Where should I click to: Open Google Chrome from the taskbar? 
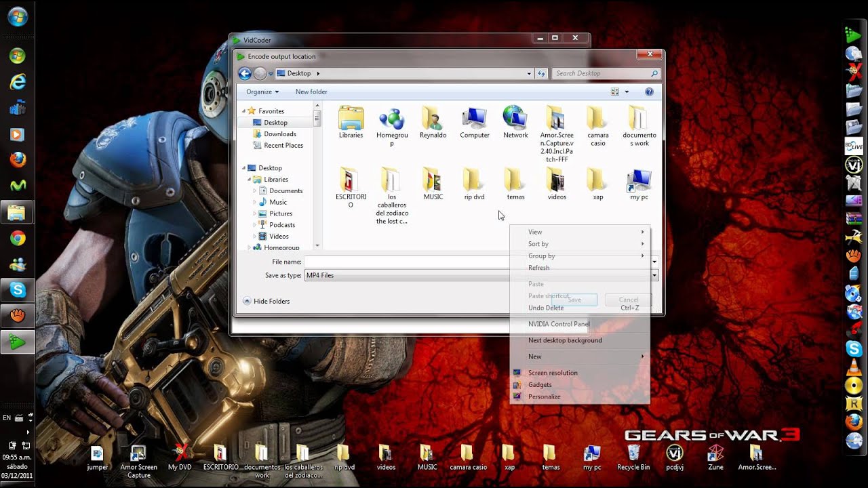click(x=17, y=238)
